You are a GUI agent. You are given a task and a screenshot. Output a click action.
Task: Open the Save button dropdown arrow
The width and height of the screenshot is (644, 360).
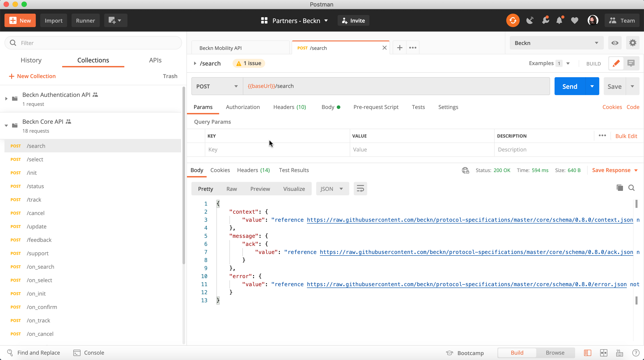tap(632, 86)
